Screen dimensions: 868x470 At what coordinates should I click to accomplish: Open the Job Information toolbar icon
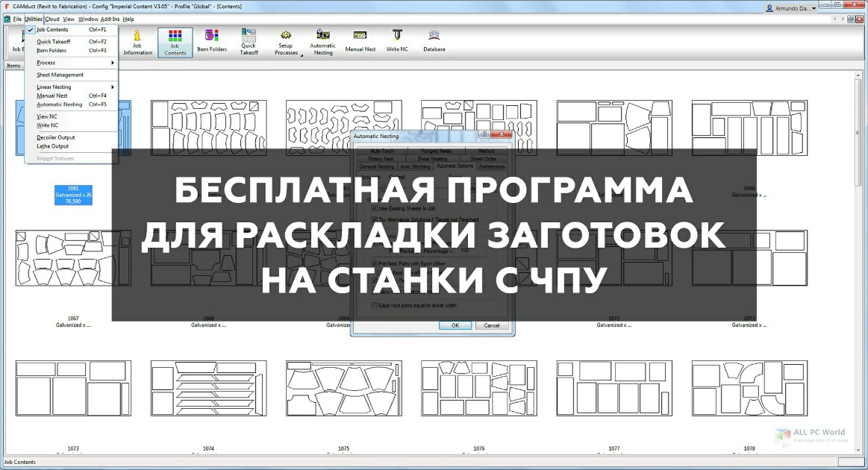click(137, 42)
